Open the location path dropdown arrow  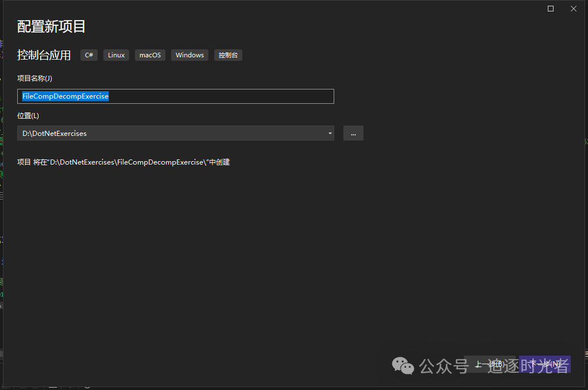click(330, 134)
